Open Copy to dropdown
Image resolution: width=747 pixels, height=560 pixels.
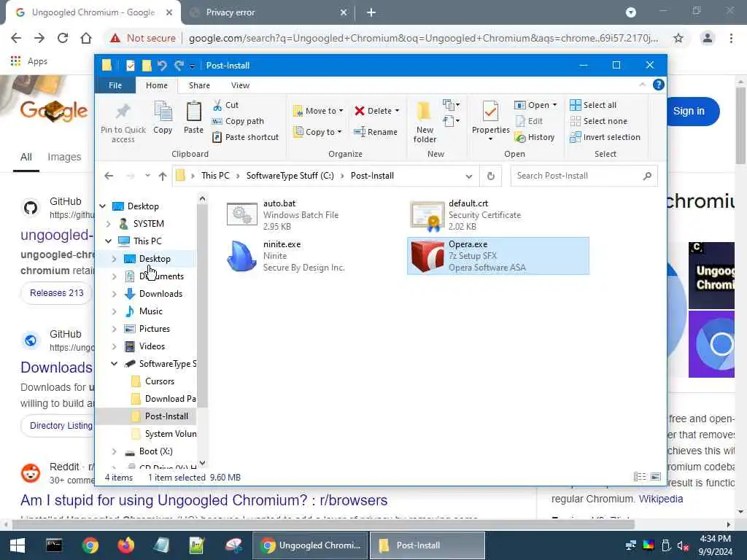[317, 132]
